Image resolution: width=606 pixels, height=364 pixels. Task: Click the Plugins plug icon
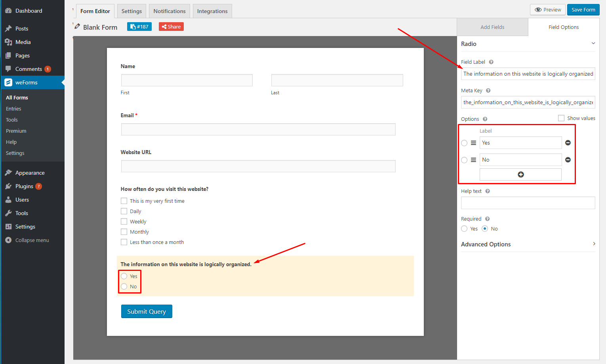[x=8, y=186]
